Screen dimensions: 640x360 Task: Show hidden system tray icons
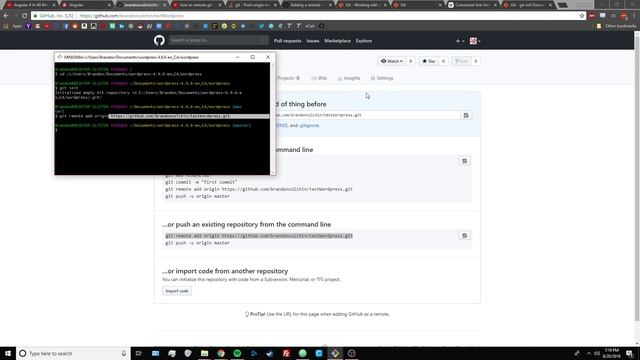(588, 353)
